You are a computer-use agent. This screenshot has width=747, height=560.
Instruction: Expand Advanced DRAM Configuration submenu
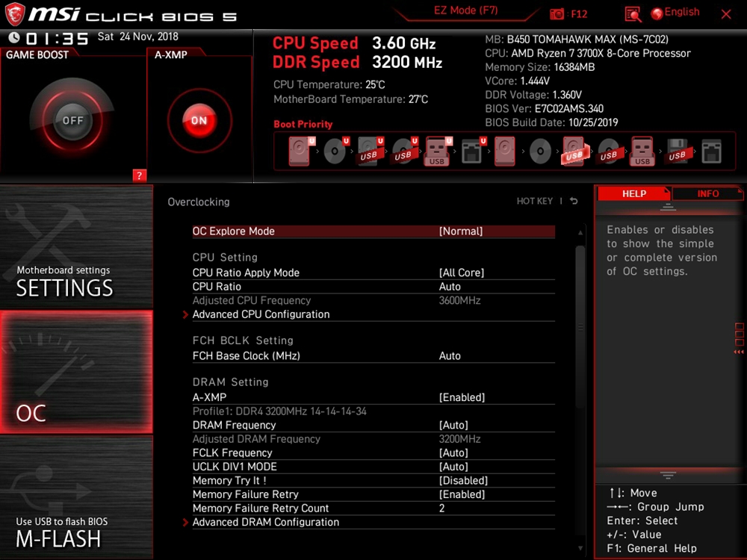coord(265,522)
